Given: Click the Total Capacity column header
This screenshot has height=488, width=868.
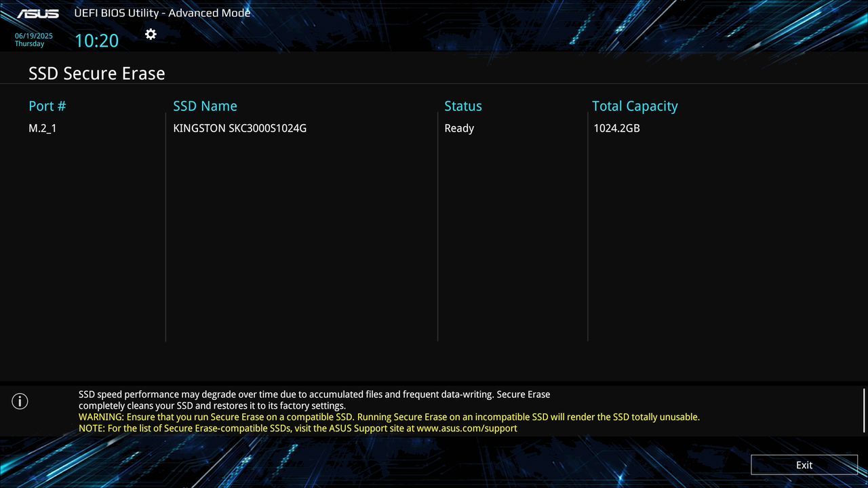Looking at the screenshot, I should point(635,106).
